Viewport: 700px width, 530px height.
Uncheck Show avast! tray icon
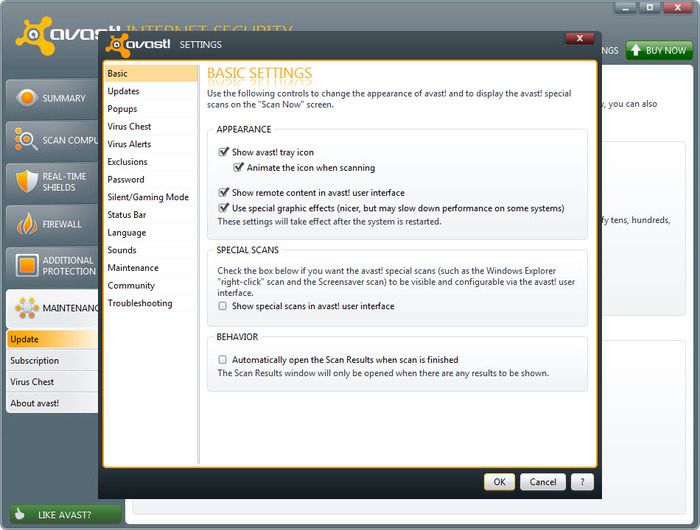224,152
